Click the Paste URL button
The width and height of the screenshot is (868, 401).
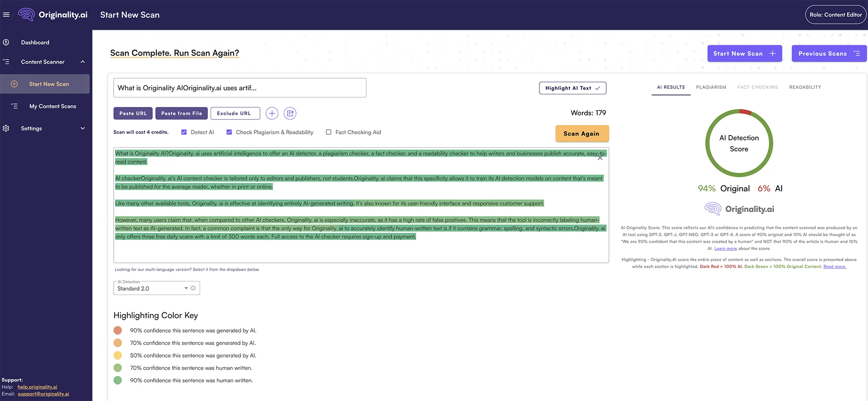(x=133, y=113)
